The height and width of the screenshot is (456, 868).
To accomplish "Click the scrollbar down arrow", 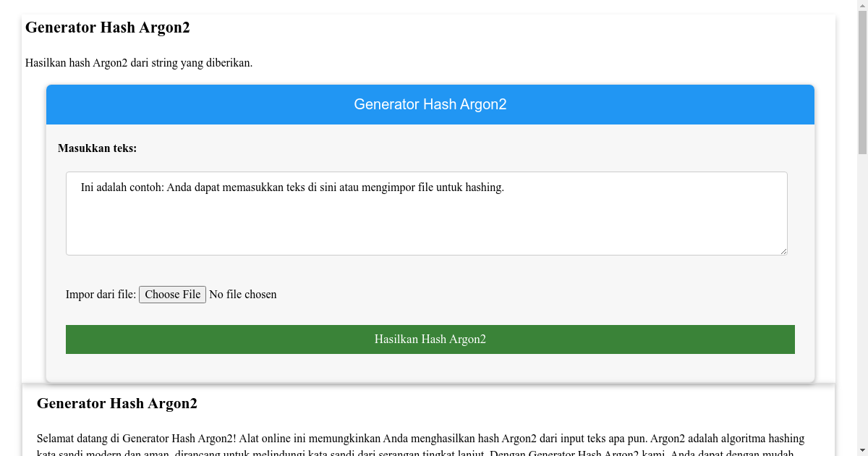I will pos(862,450).
